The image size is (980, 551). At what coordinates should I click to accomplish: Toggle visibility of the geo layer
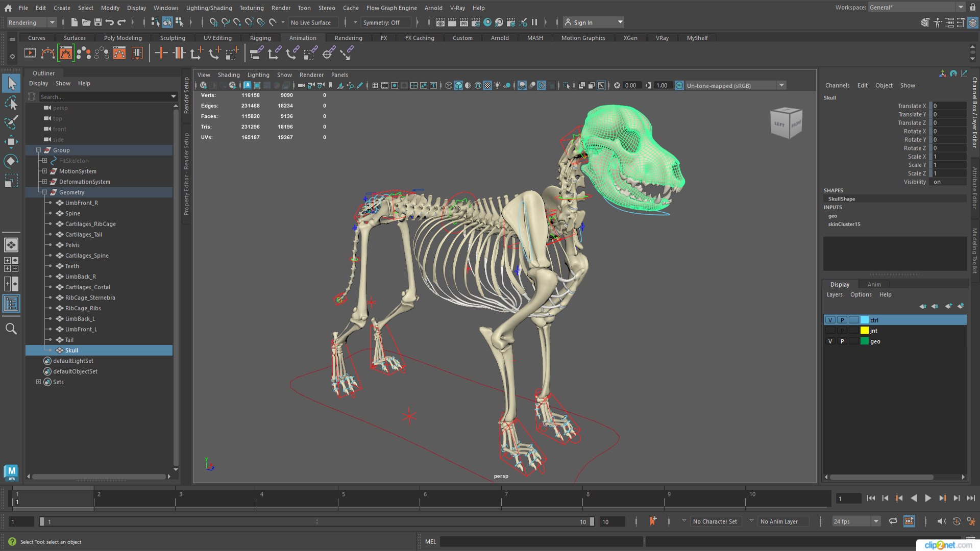[830, 341]
